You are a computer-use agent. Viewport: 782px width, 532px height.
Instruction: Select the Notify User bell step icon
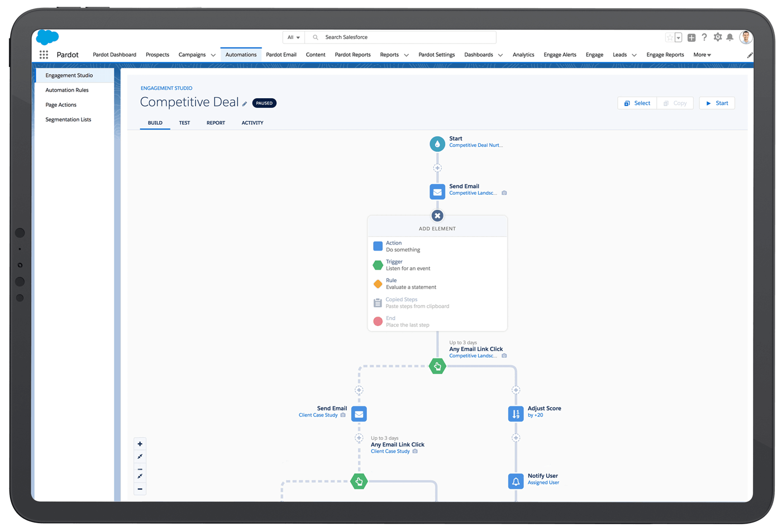click(x=516, y=481)
